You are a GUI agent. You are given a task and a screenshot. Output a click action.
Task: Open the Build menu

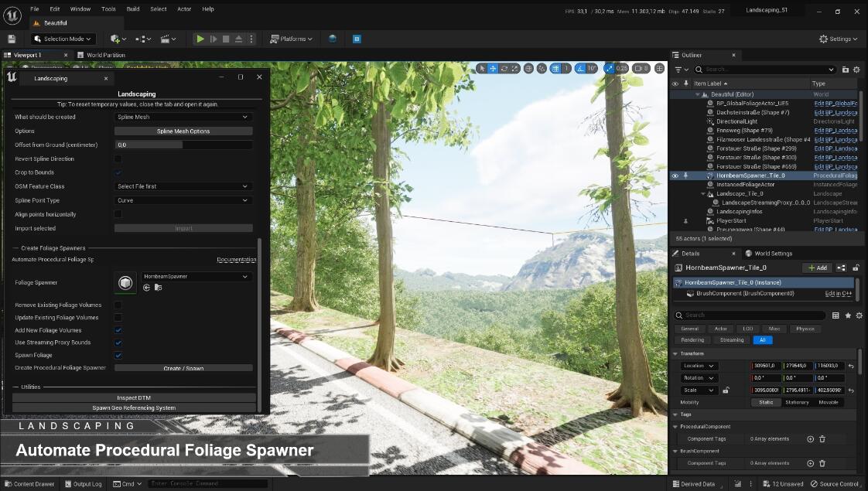[133, 9]
